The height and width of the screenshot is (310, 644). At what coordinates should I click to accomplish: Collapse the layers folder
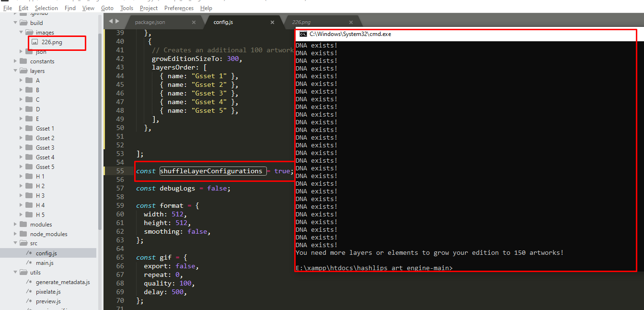coord(15,71)
